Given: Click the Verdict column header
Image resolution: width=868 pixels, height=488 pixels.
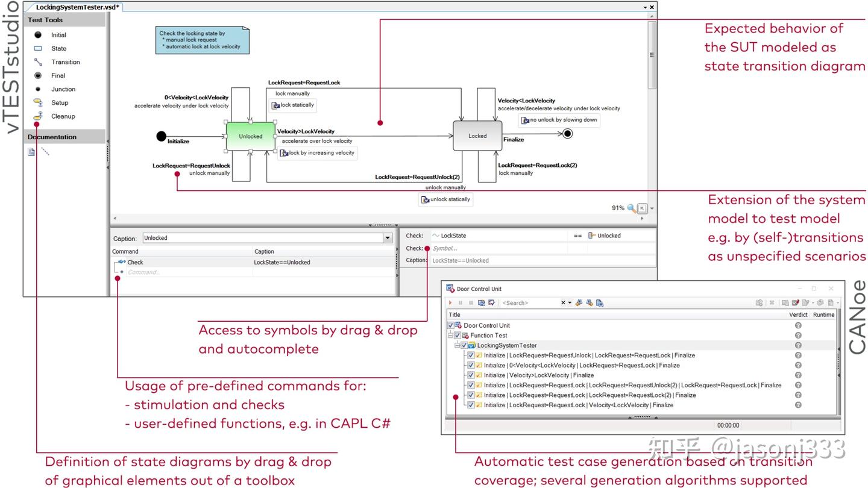Looking at the screenshot, I should click(x=798, y=314).
